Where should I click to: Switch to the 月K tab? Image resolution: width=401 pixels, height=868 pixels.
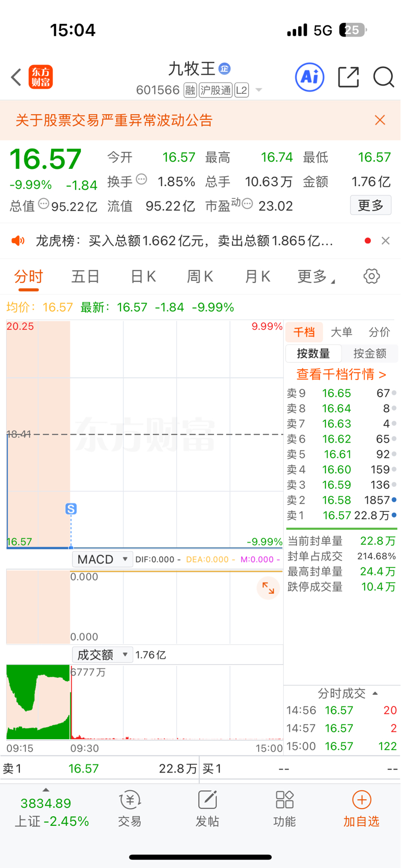point(257,276)
